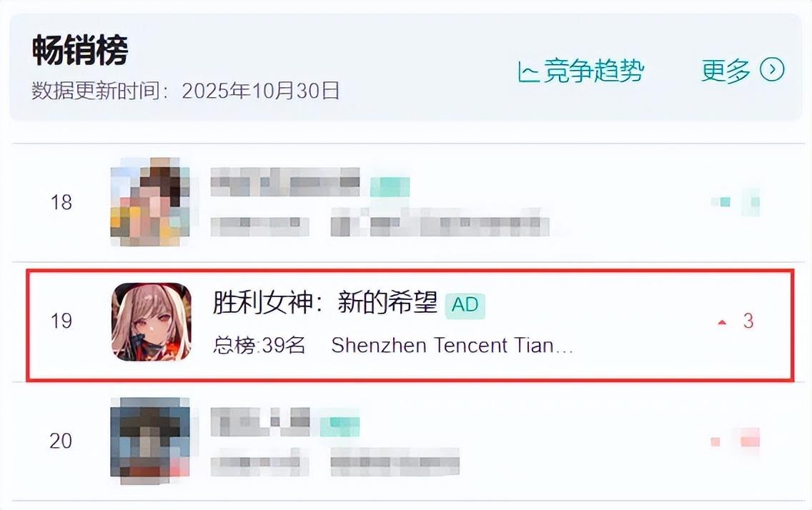
Task: Click the 胜利女神 app icon in rank 19
Action: (x=152, y=321)
